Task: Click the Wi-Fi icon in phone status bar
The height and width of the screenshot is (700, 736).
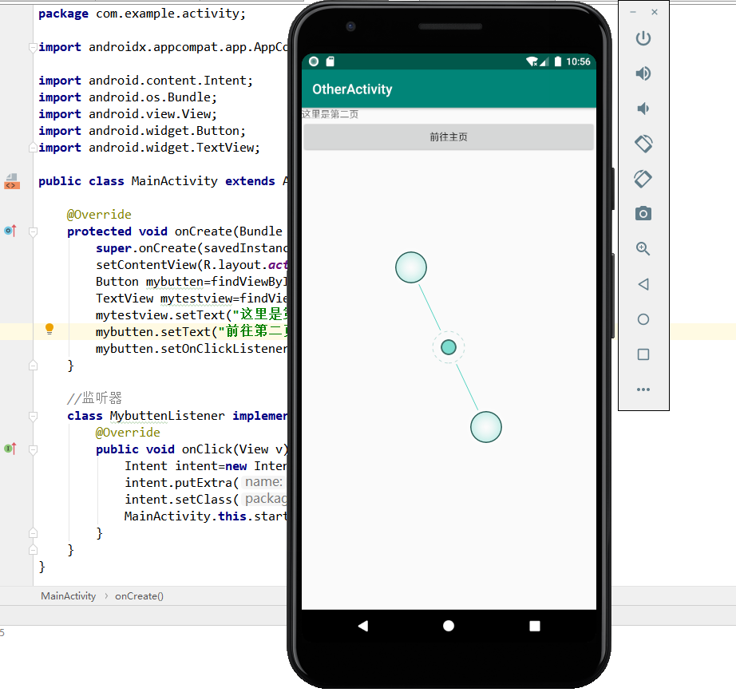Action: point(532,61)
